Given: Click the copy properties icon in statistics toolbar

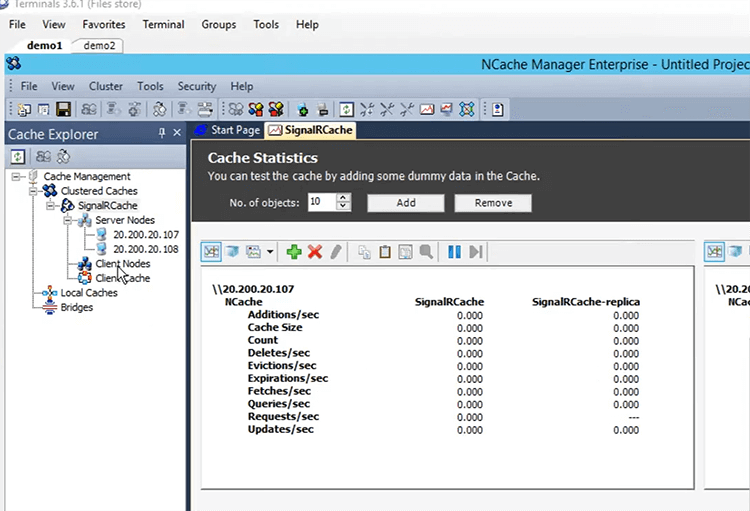Looking at the screenshot, I should tap(364, 252).
